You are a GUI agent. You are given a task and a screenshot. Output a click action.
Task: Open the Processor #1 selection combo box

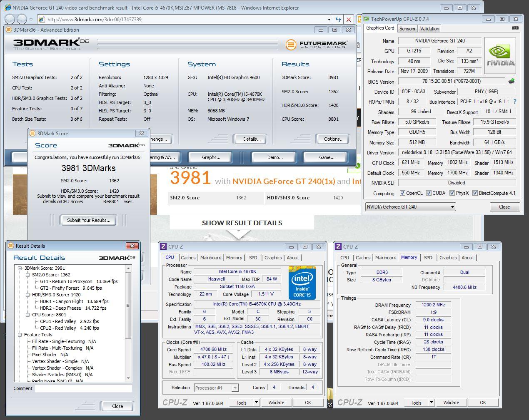216,388
